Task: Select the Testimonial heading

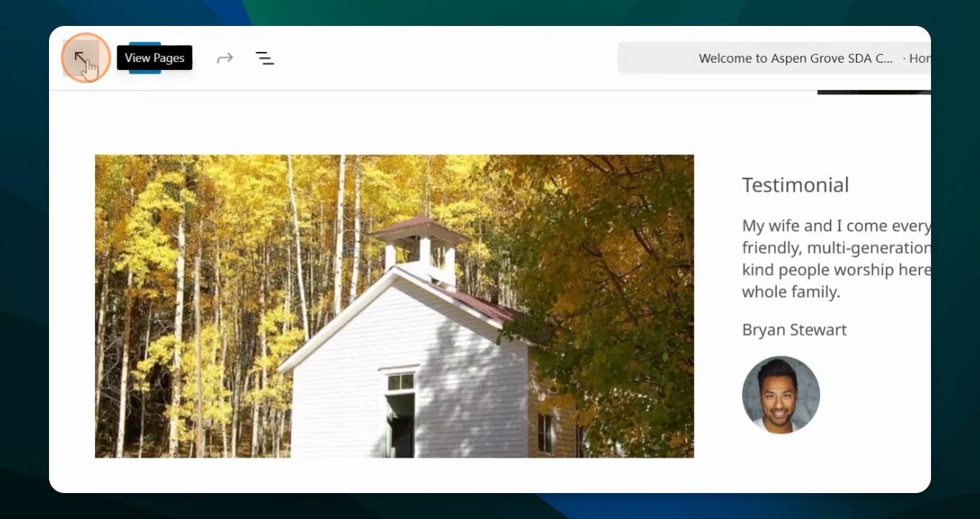Action: click(x=796, y=185)
